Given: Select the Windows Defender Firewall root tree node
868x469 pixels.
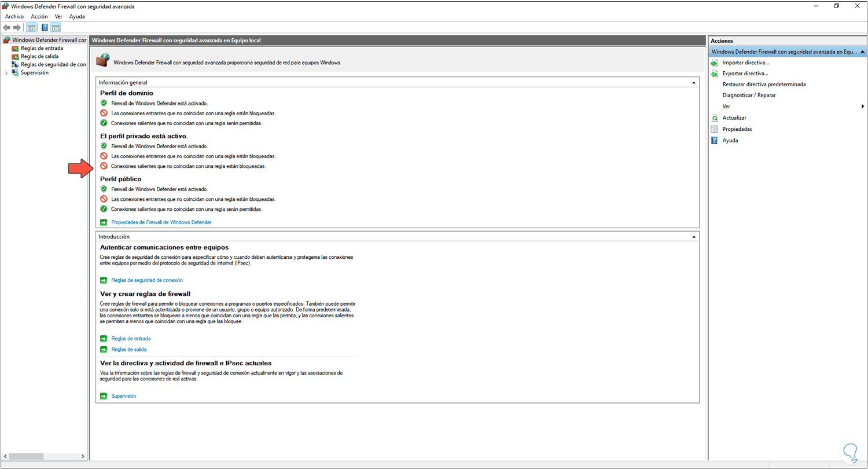Looking at the screenshot, I should (x=45, y=40).
